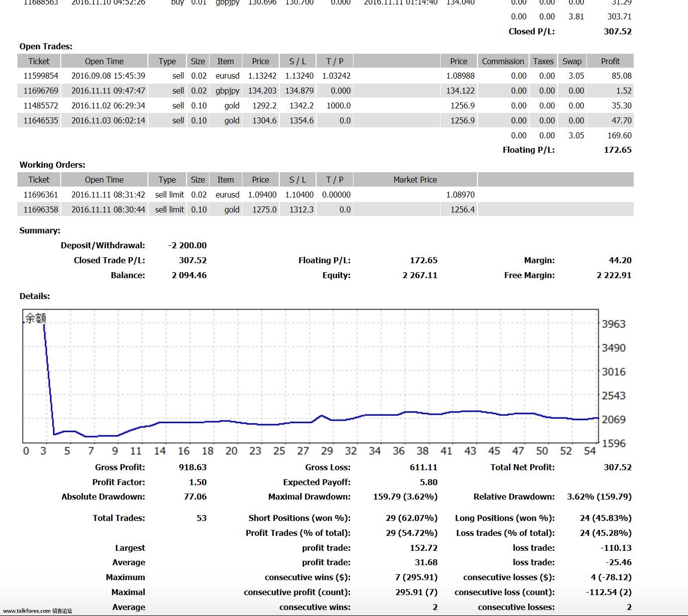Click ticket 11485572 in Open Trades
Image resolution: width=688 pixels, height=616 pixels.
coord(41,105)
